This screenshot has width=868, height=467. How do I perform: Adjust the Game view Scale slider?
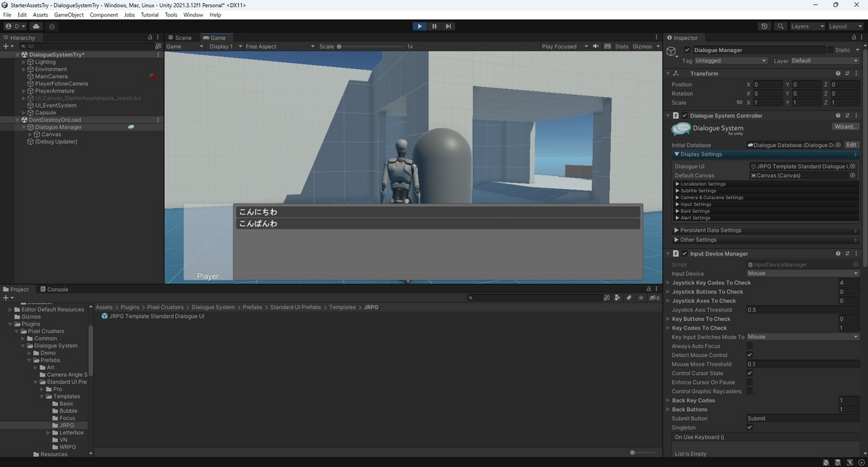tap(373, 46)
